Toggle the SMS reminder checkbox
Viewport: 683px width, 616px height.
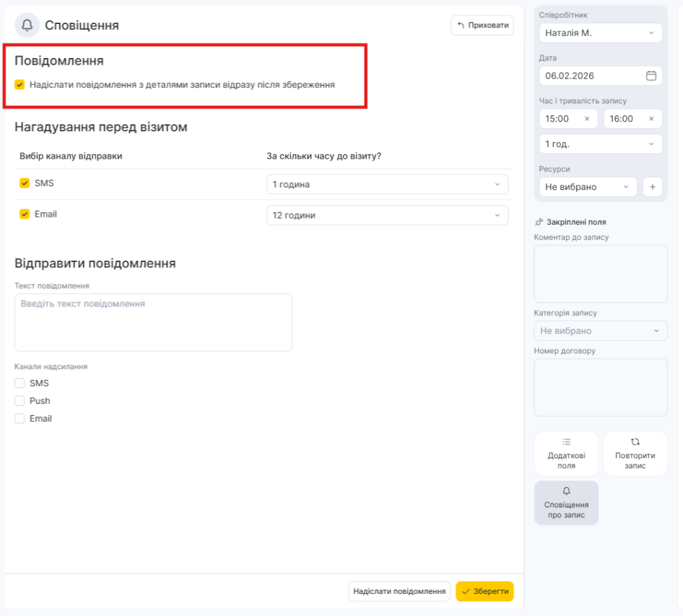(25, 183)
